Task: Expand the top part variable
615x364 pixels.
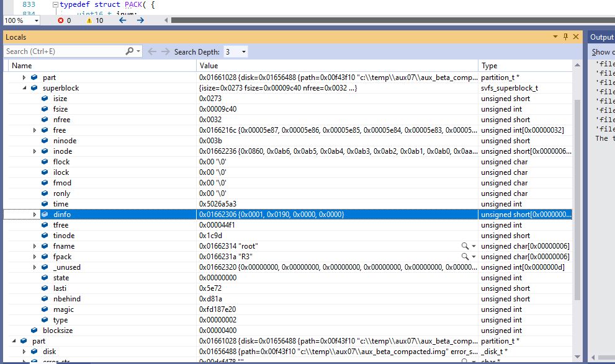Action: tap(24, 78)
